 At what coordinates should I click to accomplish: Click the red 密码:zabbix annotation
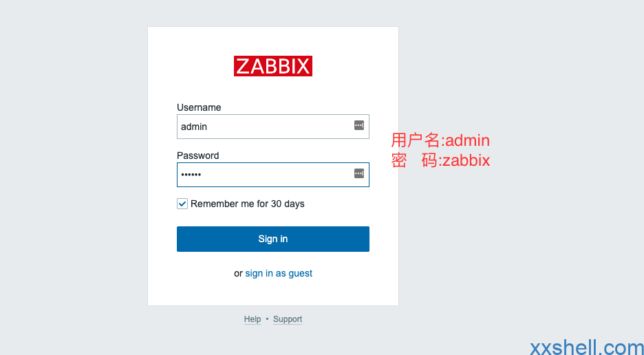click(440, 160)
